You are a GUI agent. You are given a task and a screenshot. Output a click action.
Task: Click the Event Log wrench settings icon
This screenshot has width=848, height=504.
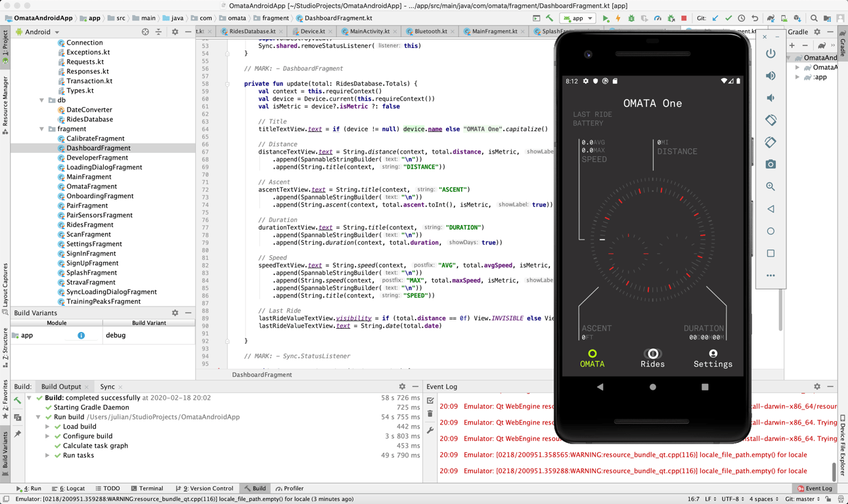coord(430,430)
